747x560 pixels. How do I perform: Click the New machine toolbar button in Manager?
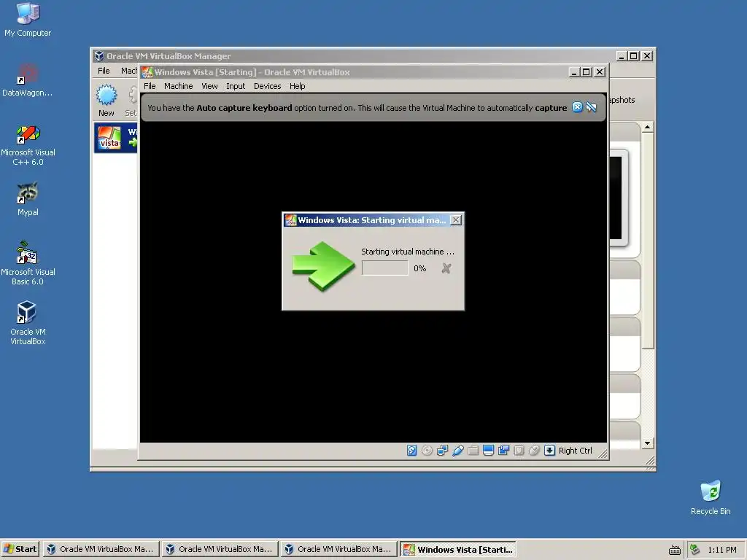point(107,101)
